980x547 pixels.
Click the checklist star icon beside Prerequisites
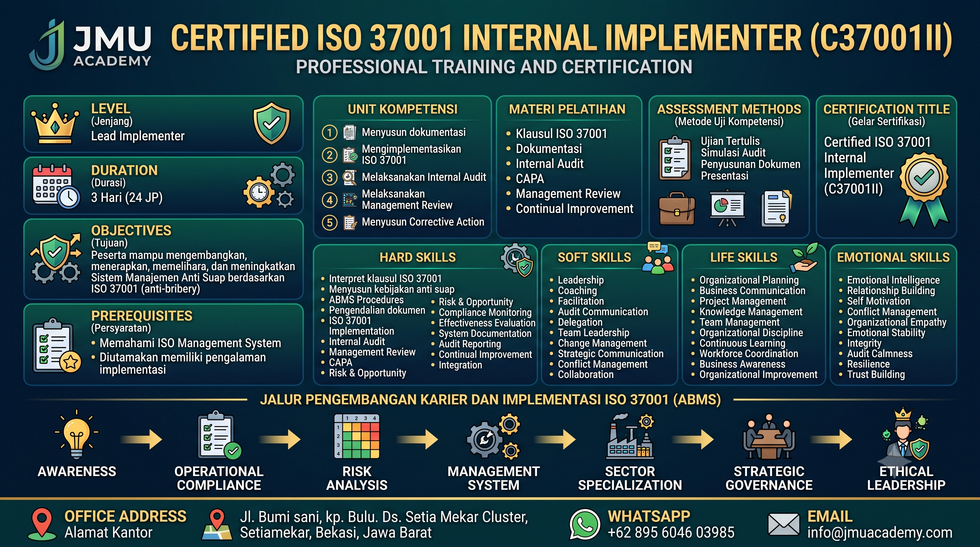[x=57, y=345]
